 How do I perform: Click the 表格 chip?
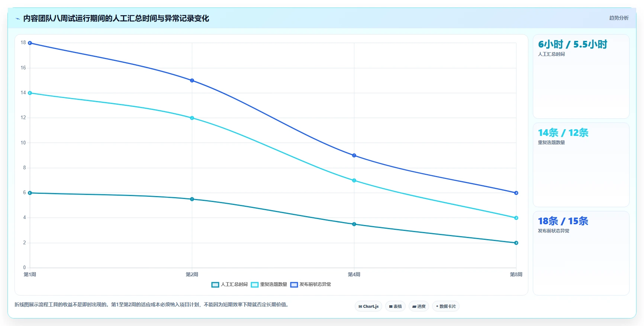395,306
